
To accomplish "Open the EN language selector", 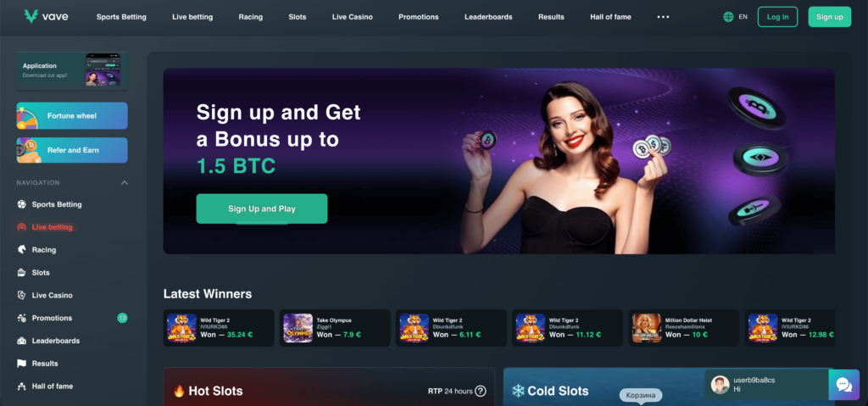I will tap(743, 17).
